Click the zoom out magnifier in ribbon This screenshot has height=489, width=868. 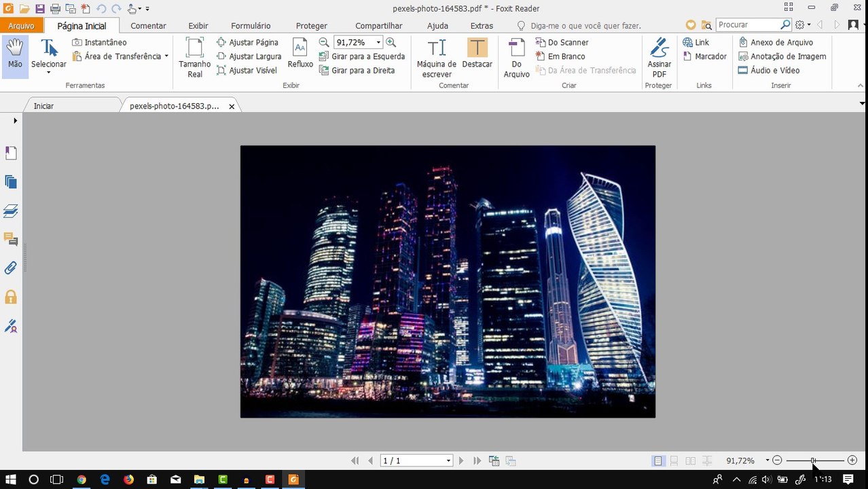325,42
